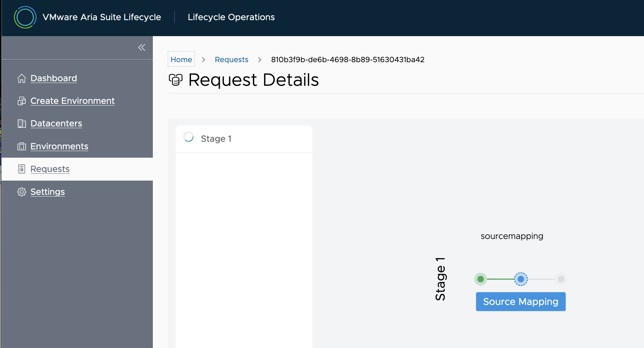
Task: Expand the Requests breadcrumb chevron
Action: click(x=260, y=59)
